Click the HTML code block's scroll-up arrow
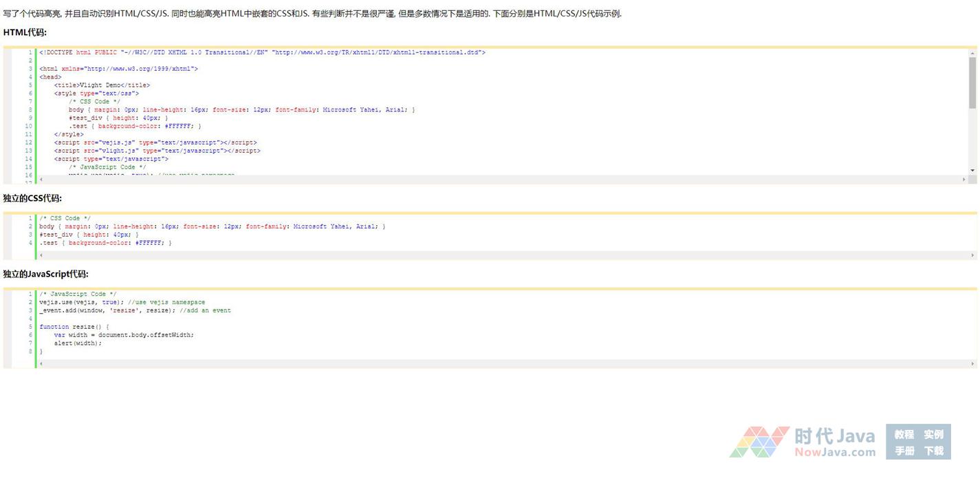 click(x=972, y=52)
